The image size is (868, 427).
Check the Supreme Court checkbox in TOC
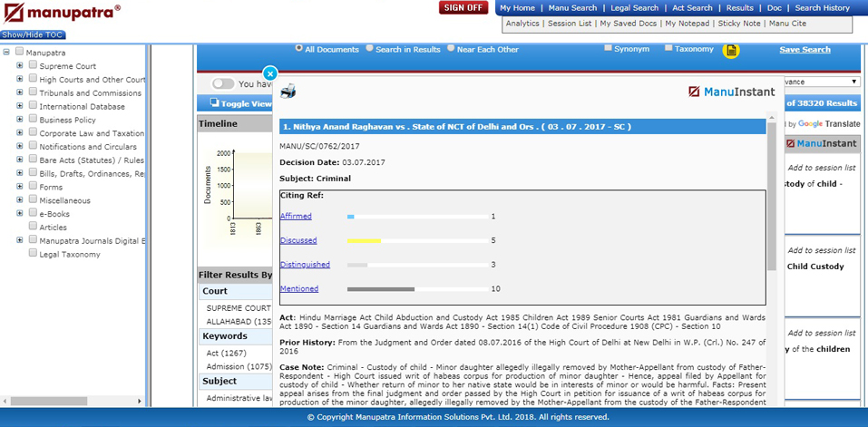(33, 65)
